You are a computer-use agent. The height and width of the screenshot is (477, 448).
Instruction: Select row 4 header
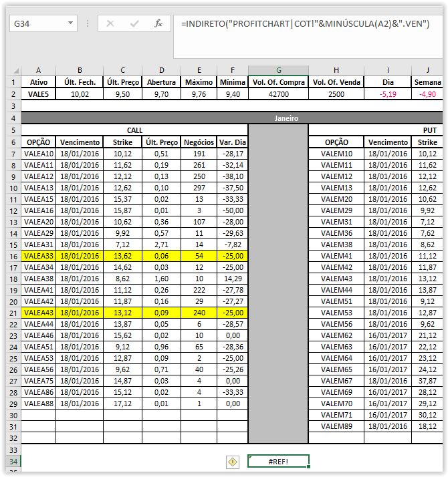click(x=13, y=118)
